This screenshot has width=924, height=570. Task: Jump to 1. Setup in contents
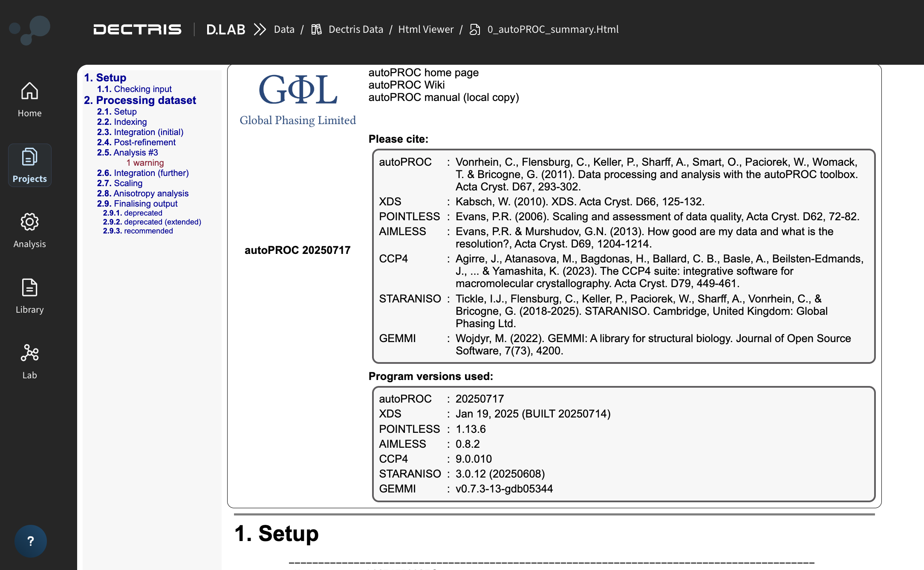tap(105, 78)
